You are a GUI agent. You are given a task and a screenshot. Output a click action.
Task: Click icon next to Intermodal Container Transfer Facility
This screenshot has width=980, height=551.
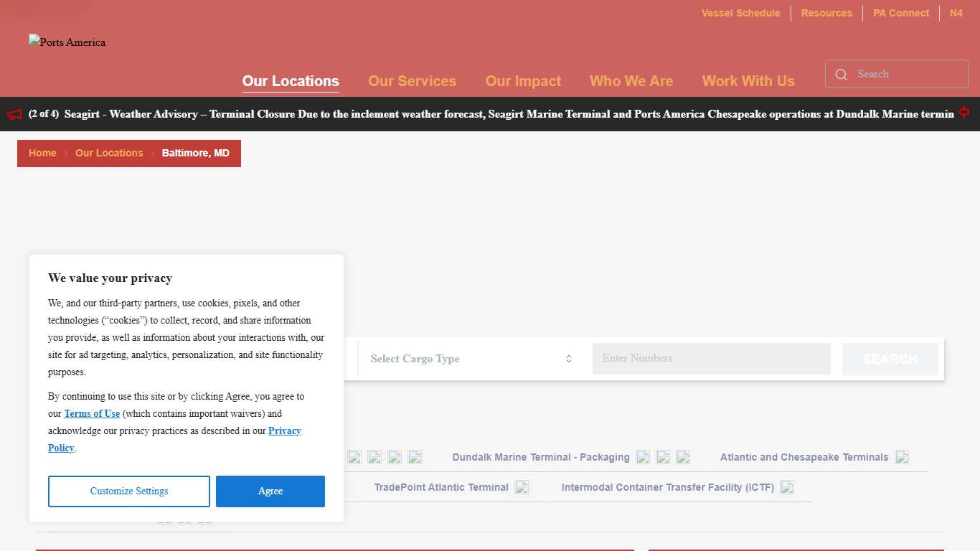click(x=787, y=488)
